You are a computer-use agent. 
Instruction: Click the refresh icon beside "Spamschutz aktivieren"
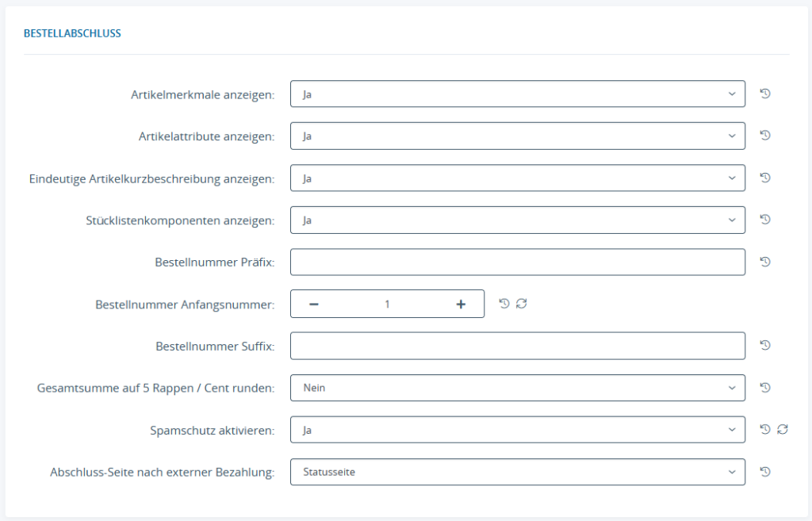783,429
